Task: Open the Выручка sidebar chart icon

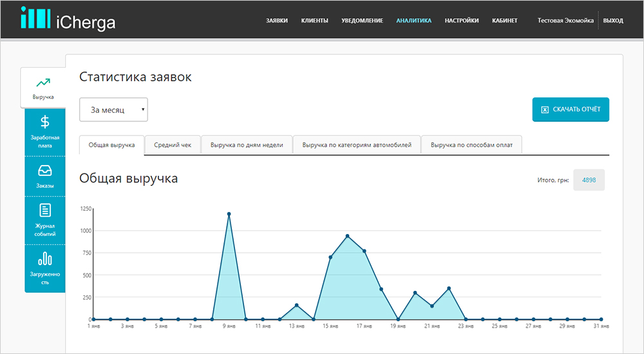Action: [x=44, y=83]
